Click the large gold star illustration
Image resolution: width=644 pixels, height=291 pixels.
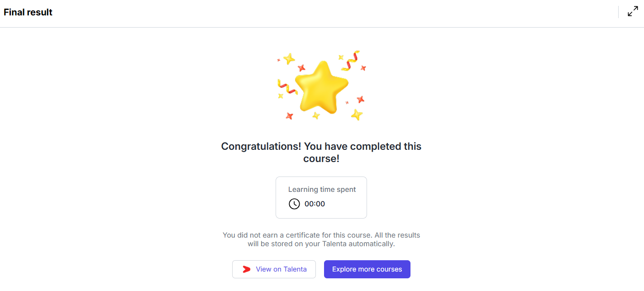point(321,87)
